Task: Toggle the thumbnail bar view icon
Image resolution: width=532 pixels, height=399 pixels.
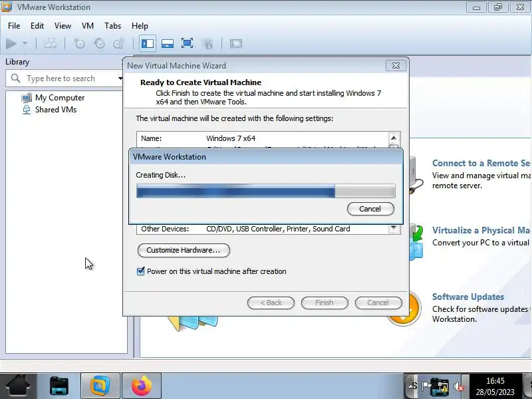Action: (x=168, y=43)
